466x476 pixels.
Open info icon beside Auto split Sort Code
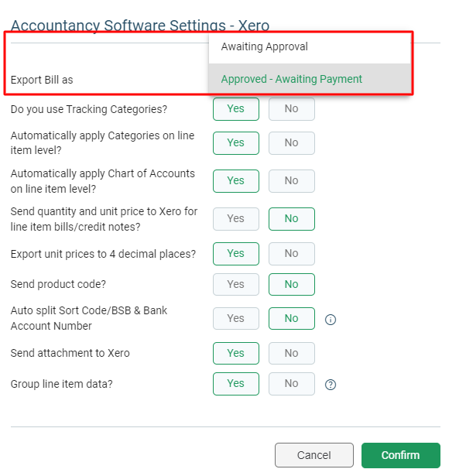tap(331, 320)
